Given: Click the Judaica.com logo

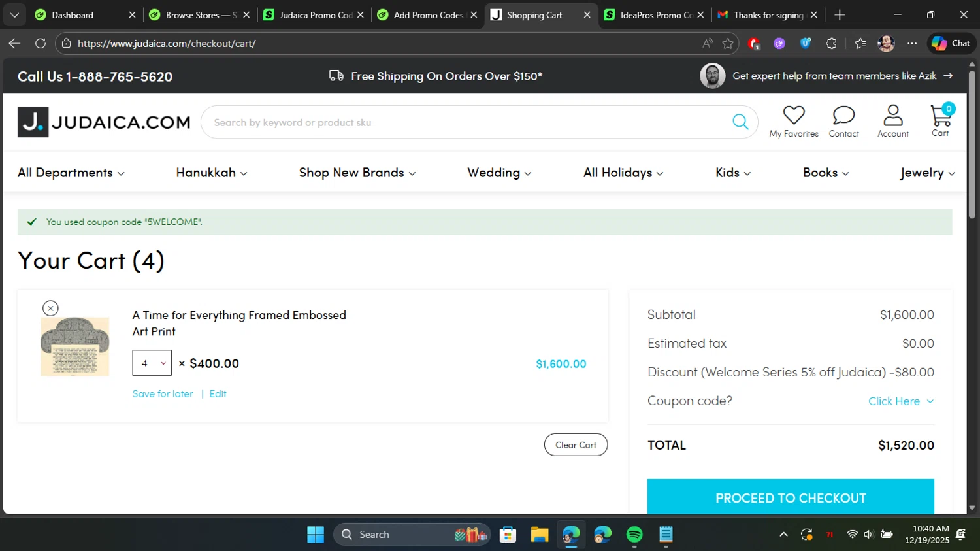Looking at the screenshot, I should pos(104,122).
